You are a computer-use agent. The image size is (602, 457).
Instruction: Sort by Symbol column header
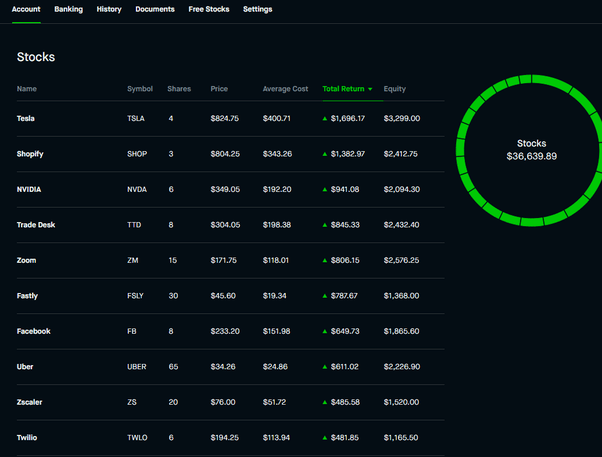point(140,89)
